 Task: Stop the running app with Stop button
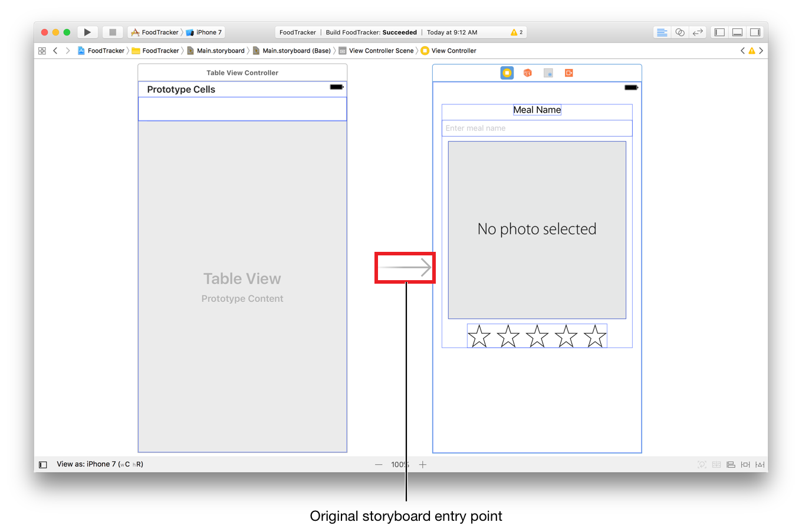pos(112,32)
